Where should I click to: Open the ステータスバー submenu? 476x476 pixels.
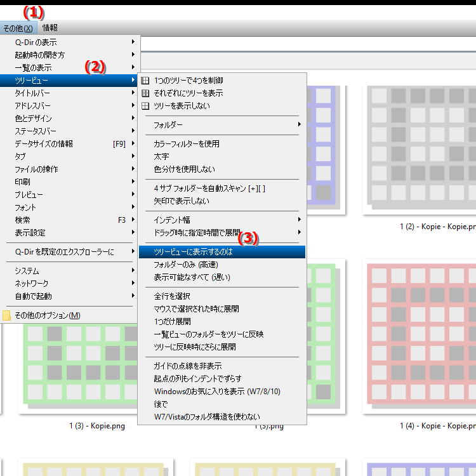tap(69, 131)
